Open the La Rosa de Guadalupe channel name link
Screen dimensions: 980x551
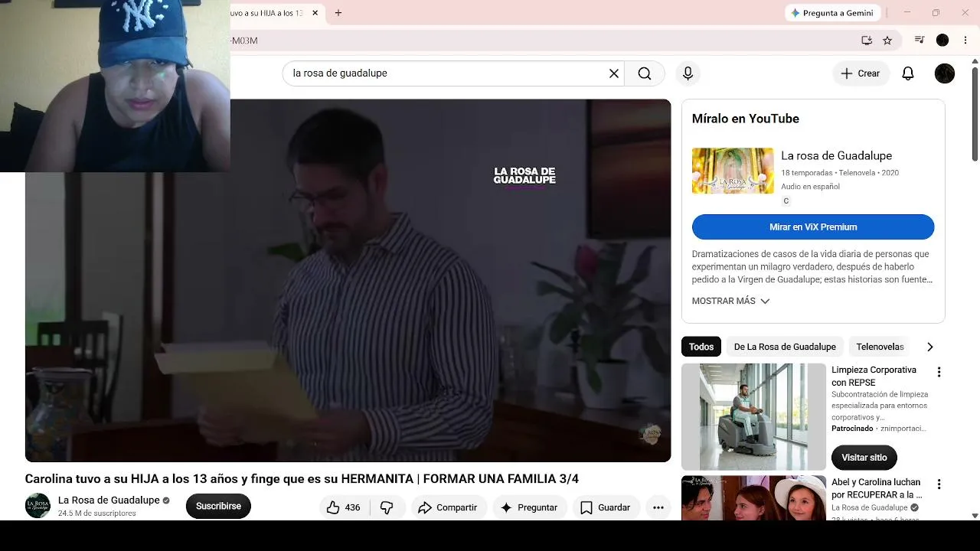click(x=109, y=500)
